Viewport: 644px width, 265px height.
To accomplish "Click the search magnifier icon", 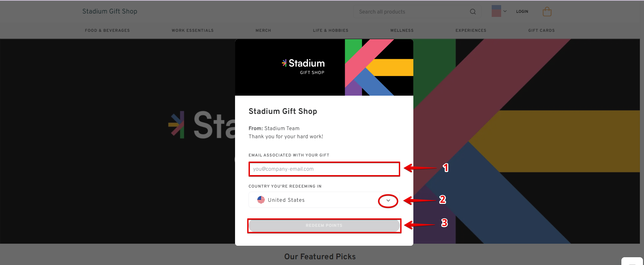I will pos(473,12).
